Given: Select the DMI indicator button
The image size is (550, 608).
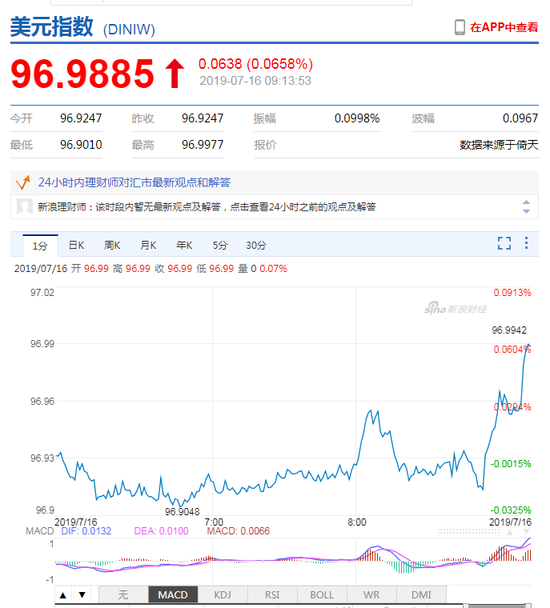Looking at the screenshot, I should (x=421, y=594).
